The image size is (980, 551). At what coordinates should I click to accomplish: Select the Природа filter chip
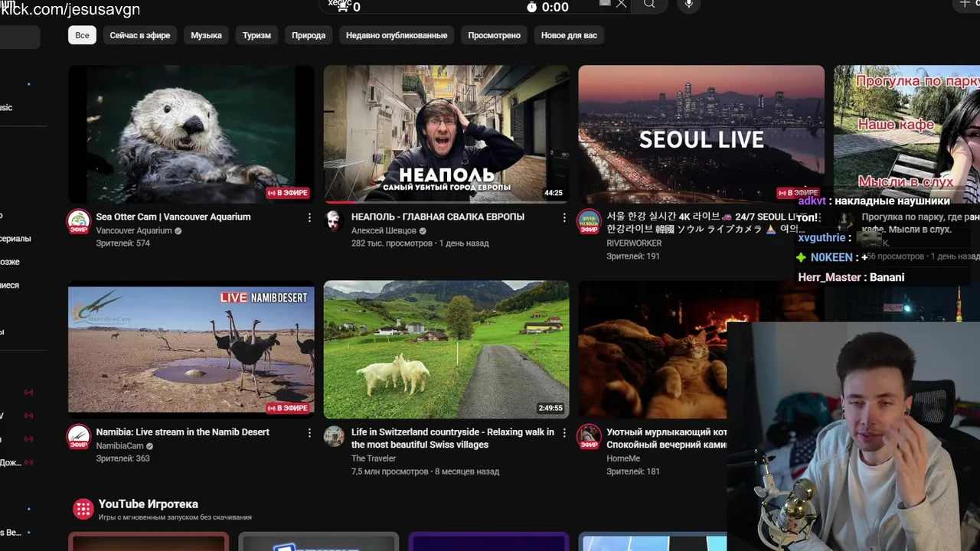point(309,35)
